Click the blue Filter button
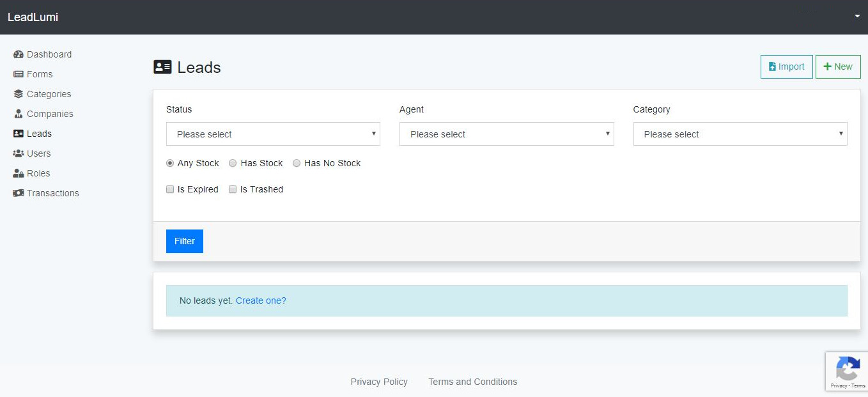Viewport: 868px width, 397px height. click(185, 241)
